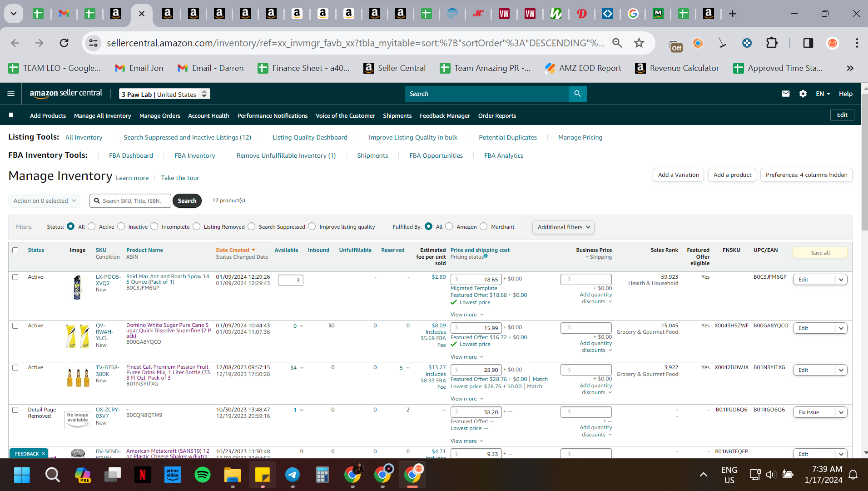Expand Add quantity discounts for the Domino row
Image resolution: width=868 pixels, height=491 pixels.
coord(596,347)
